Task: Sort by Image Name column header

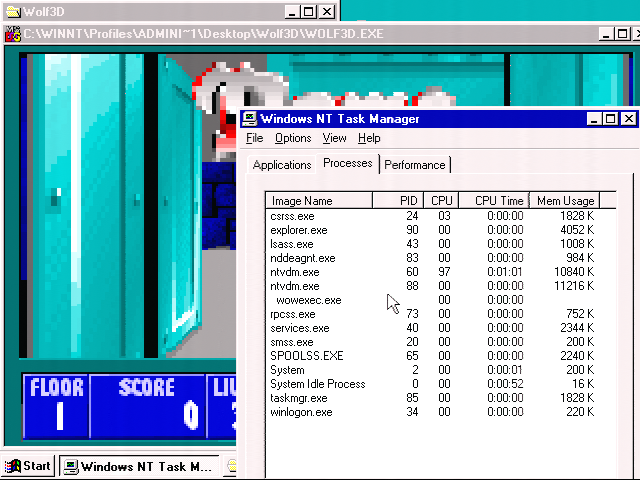Action: click(x=319, y=200)
